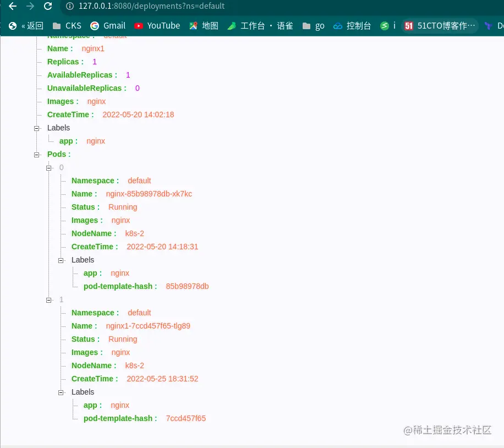
Task: Click pod-template-hash value 85b98978db
Action: pos(187,286)
